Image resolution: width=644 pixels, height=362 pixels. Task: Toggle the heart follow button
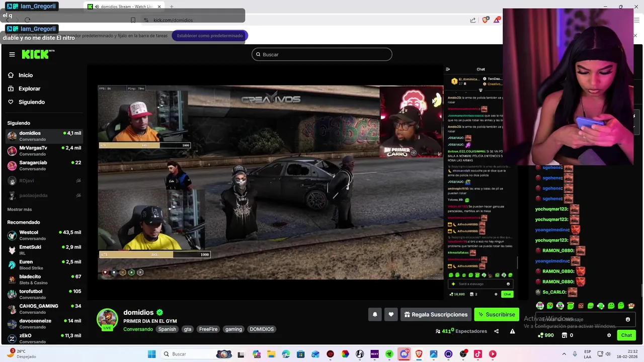pyautogui.click(x=391, y=315)
